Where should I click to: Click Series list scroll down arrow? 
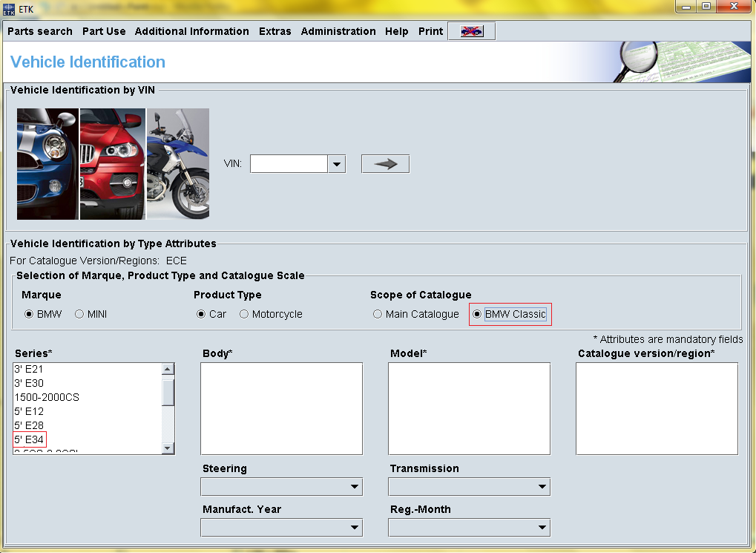tap(168, 448)
